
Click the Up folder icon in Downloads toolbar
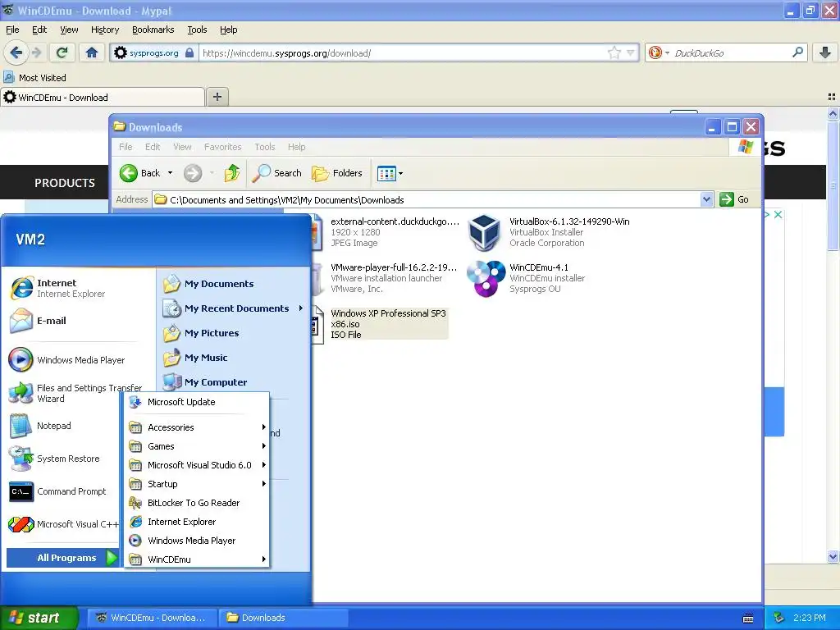click(232, 173)
